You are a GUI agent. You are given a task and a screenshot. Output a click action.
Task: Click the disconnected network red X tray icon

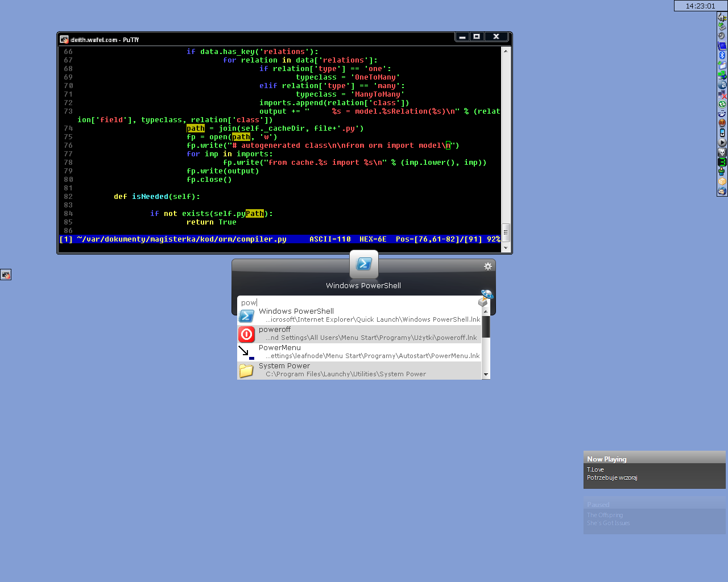point(722,95)
